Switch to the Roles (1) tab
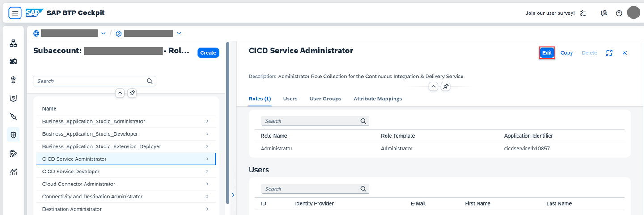Screen dimensions: 644x215 [x=260, y=99]
